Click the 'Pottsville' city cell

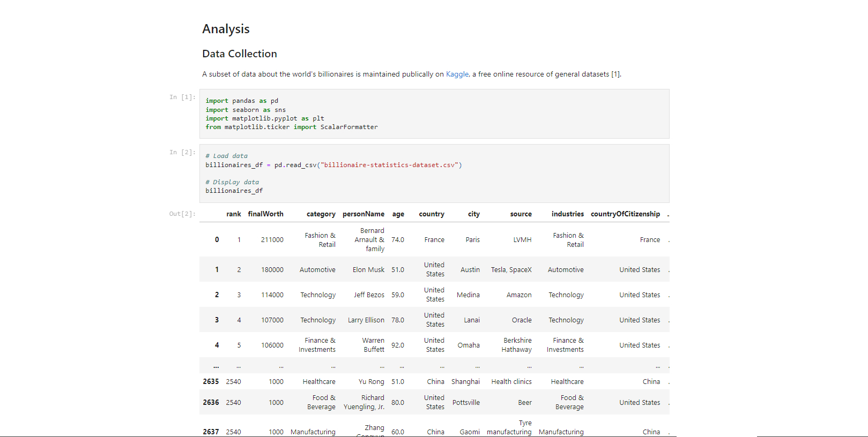tap(466, 403)
